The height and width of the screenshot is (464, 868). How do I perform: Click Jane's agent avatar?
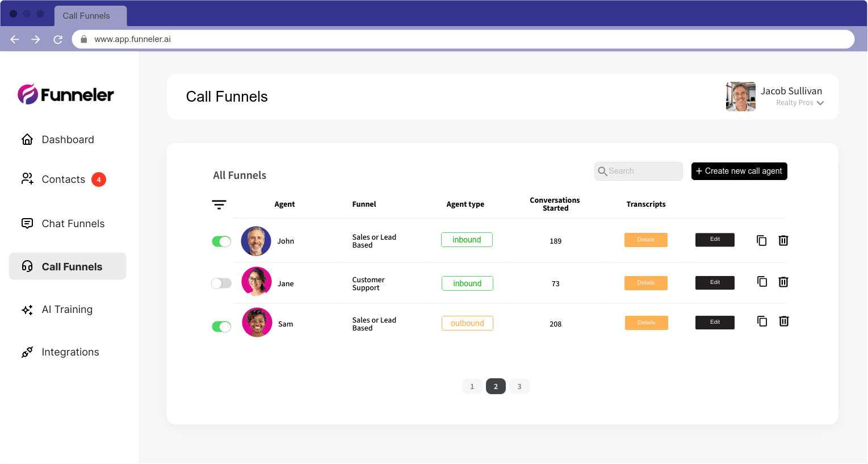coord(257,282)
